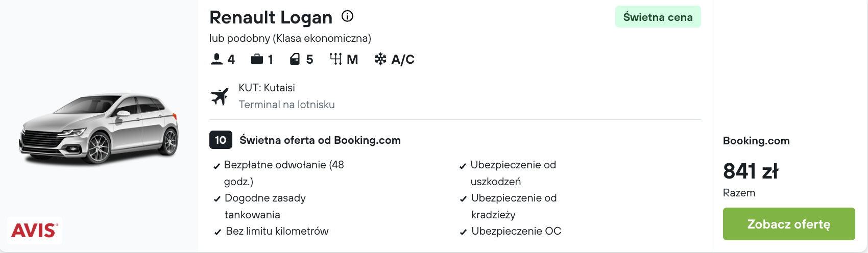Click Terminal na lotnisku location text
Image resolution: width=868 pixels, height=253 pixels.
(x=286, y=105)
